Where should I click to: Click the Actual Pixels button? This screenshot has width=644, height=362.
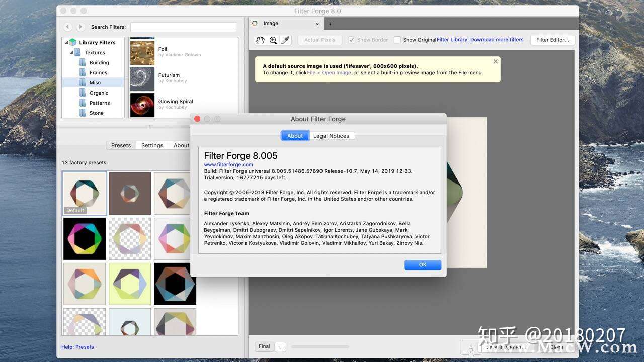pos(320,40)
